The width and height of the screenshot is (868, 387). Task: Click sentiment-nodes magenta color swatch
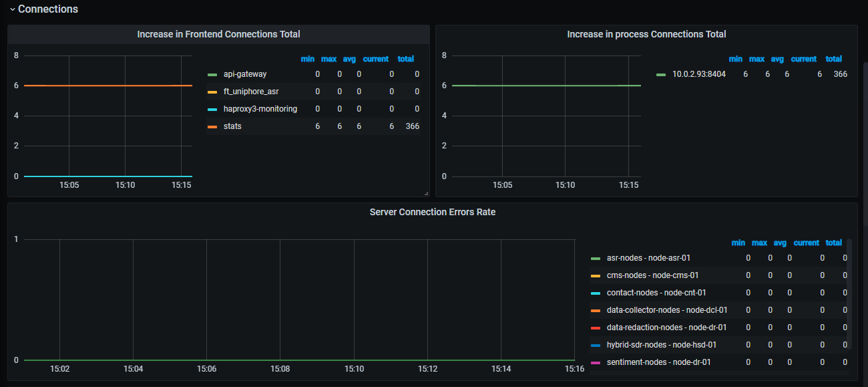(x=596, y=362)
